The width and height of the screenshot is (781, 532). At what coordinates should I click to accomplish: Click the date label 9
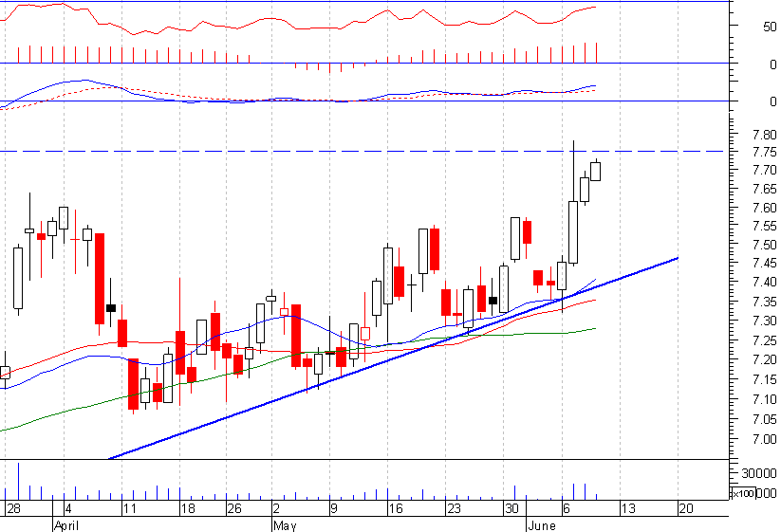334,508
